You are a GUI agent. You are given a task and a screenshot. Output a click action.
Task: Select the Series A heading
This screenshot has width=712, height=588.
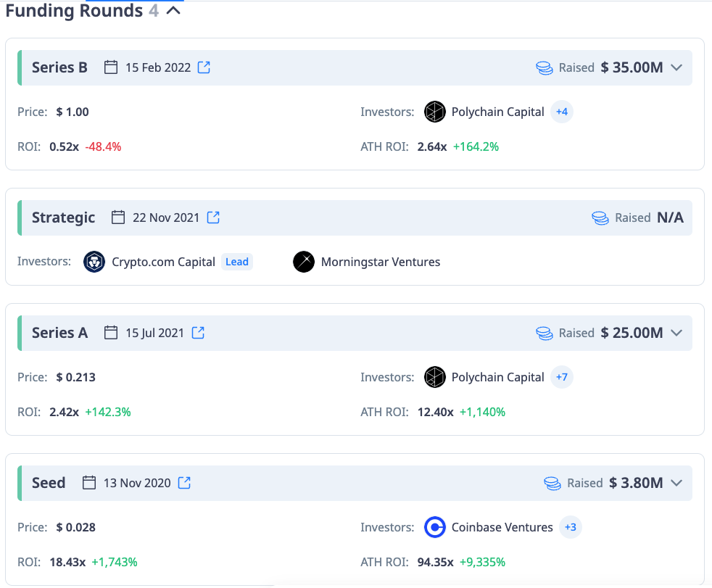coord(59,333)
